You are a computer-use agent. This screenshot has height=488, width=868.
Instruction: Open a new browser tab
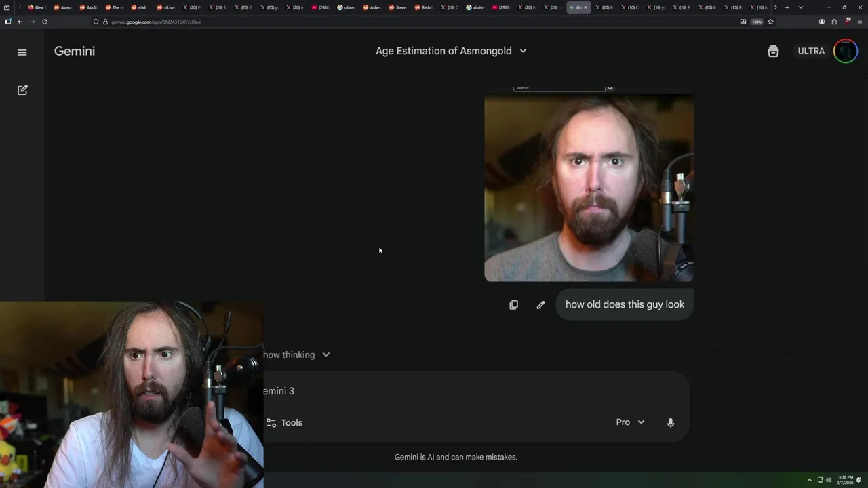(787, 7)
